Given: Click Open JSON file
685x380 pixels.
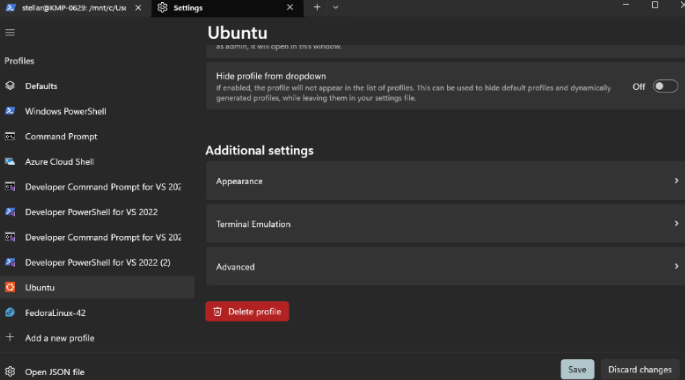Looking at the screenshot, I should (97, 372).
